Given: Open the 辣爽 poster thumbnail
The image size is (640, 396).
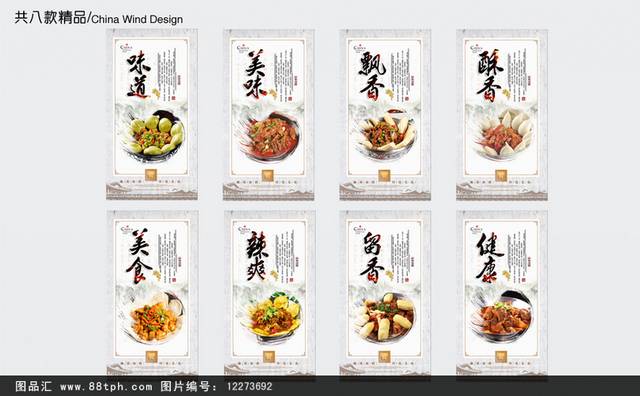Looking at the screenshot, I should [269, 293].
